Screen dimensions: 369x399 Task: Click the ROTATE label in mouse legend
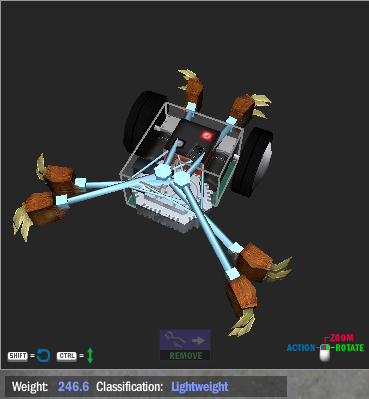click(x=349, y=348)
